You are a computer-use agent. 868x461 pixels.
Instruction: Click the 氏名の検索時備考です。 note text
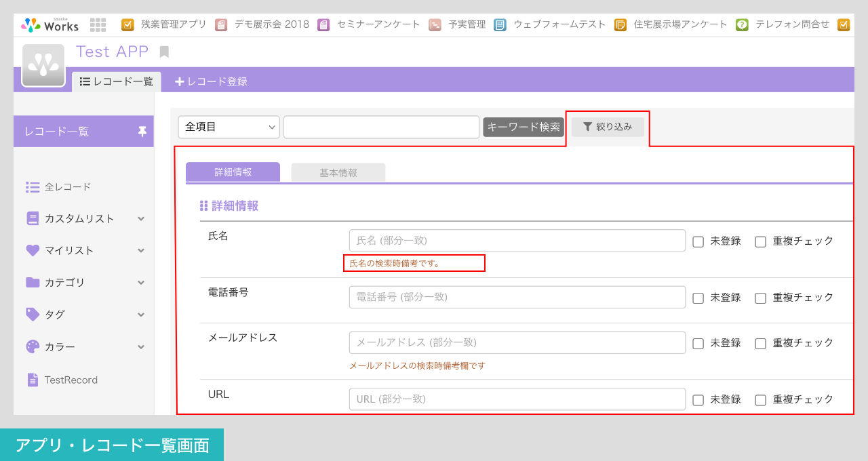point(395,263)
